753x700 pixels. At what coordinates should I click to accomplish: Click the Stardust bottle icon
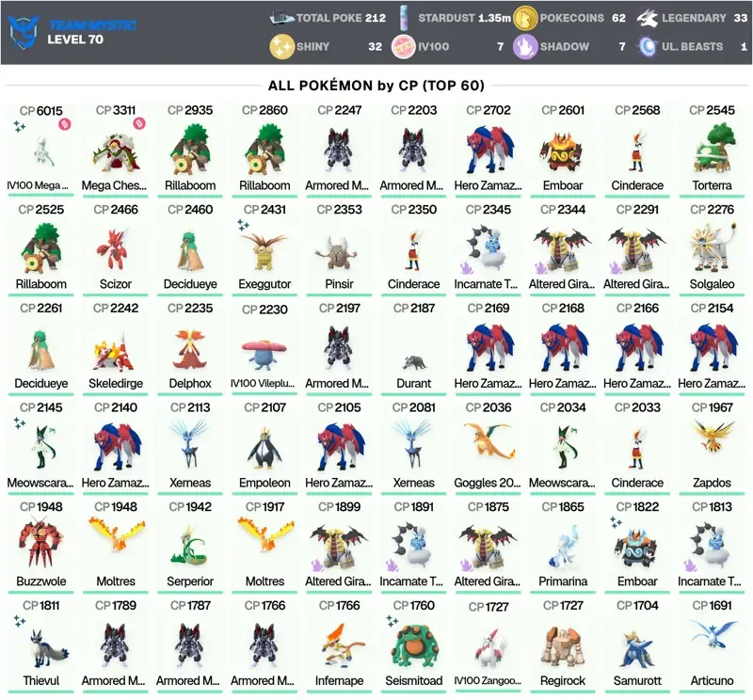click(404, 18)
